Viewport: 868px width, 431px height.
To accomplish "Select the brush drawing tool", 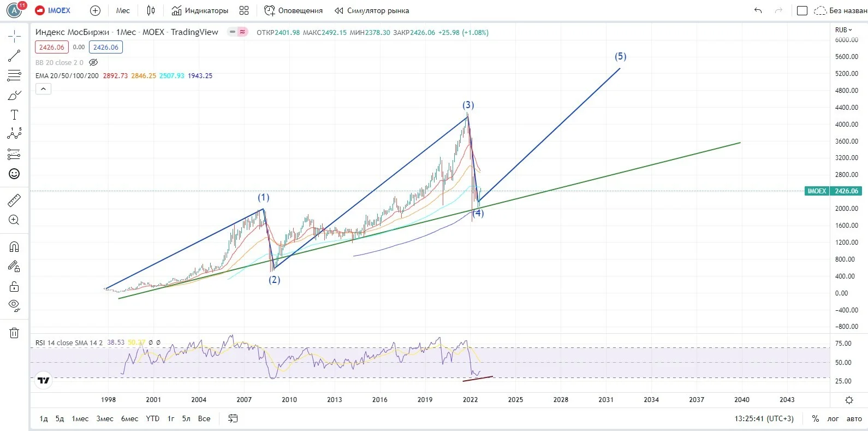I will 14,95.
